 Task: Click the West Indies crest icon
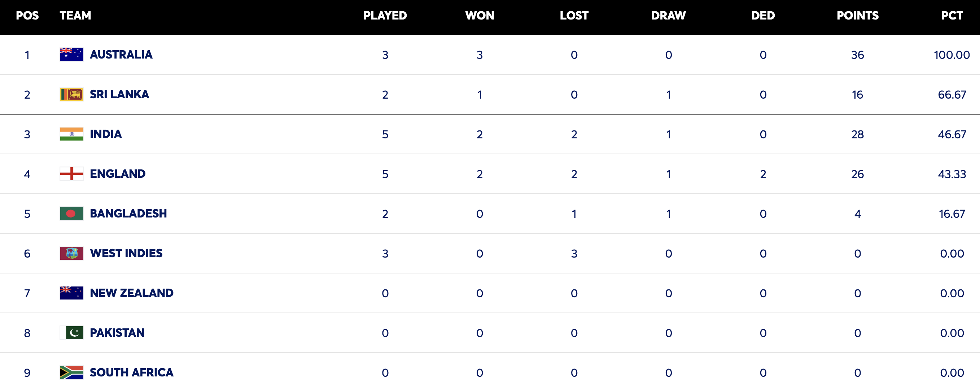[x=71, y=253]
